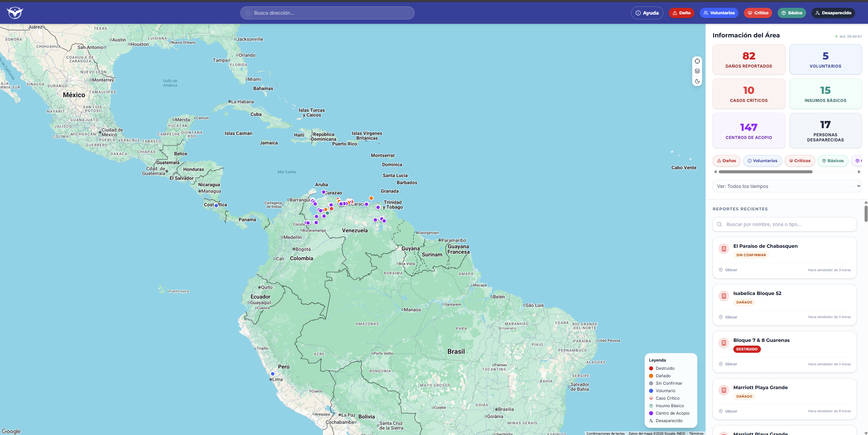Viewport: 868px width, 435px height.
Task: Click the green Básico header button
Action: pyautogui.click(x=792, y=13)
